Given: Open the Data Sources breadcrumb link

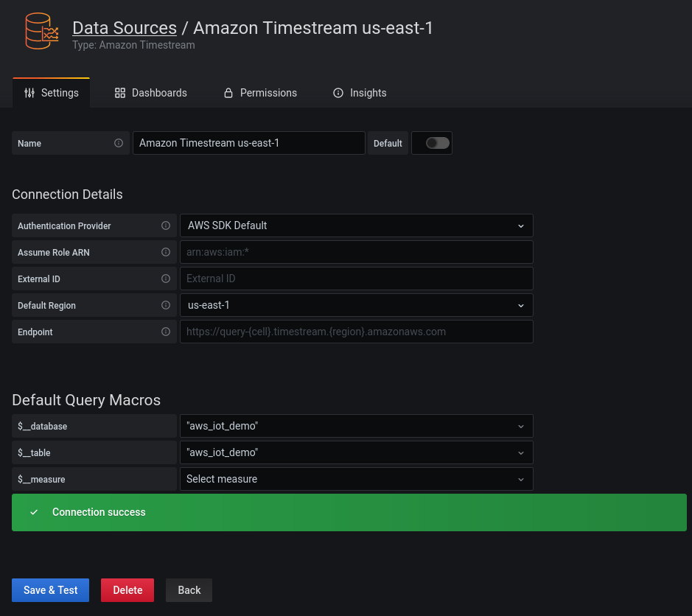Looking at the screenshot, I should click(124, 28).
